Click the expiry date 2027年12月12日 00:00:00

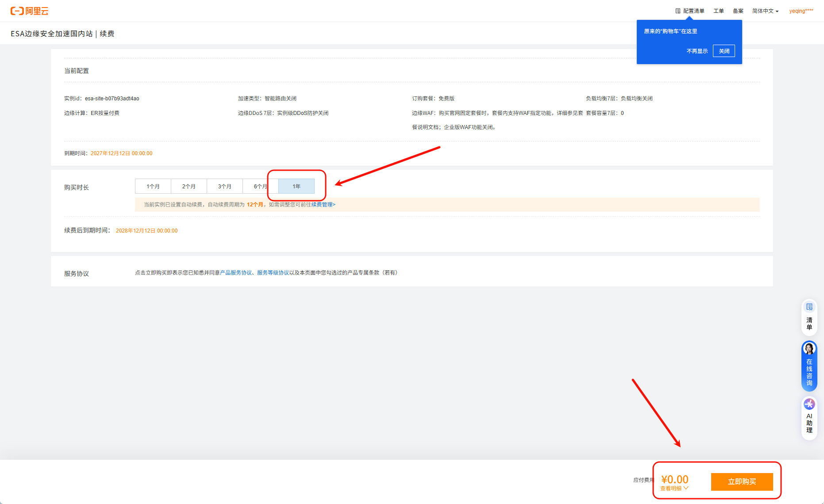click(121, 153)
